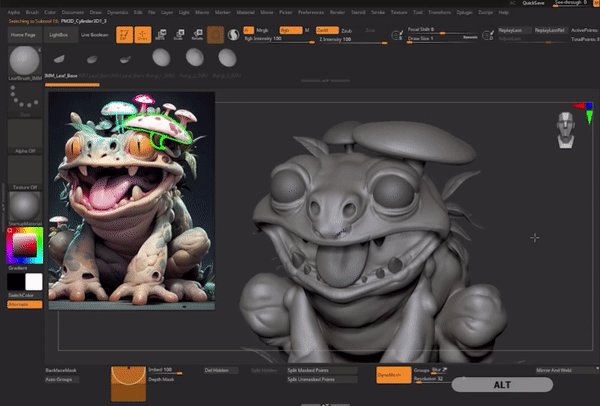Open the Dots stroke type selector
Image resolution: width=600 pixels, height=406 pixels.
pos(25,98)
